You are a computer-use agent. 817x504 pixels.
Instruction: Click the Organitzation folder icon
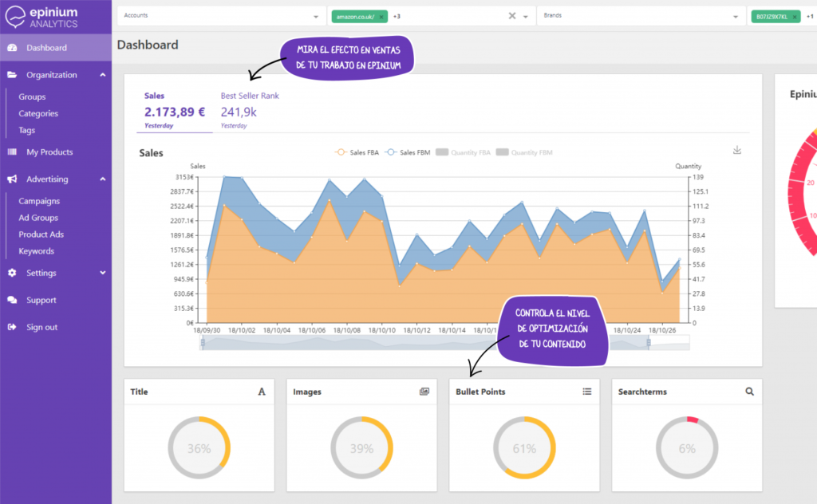12,75
